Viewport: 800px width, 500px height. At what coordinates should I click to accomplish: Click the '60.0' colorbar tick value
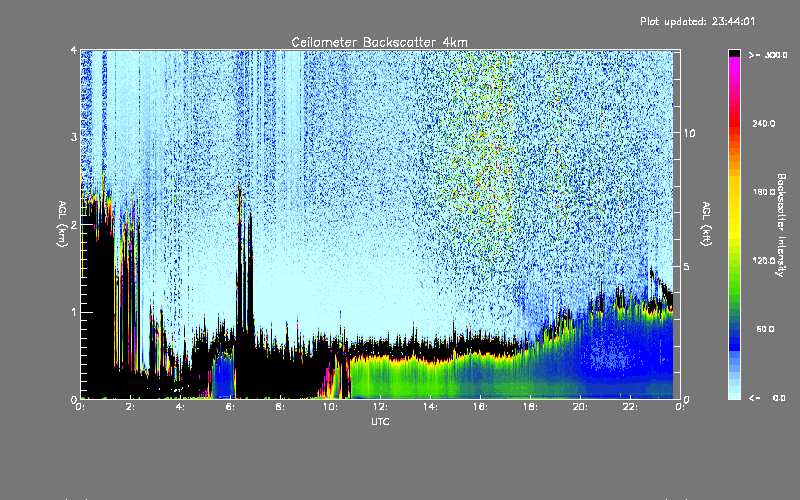tap(765, 329)
